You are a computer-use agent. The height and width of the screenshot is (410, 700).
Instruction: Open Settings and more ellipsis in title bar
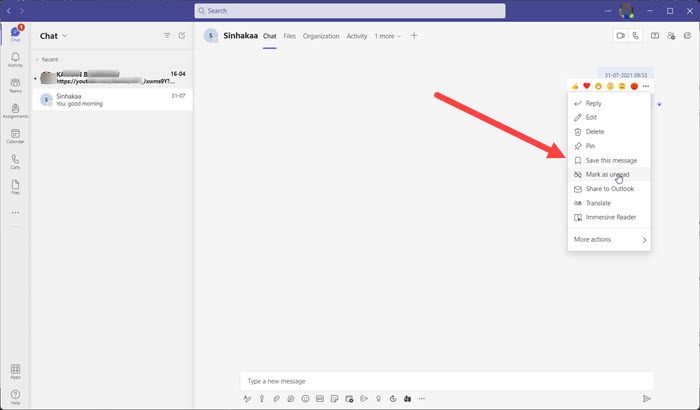click(608, 11)
